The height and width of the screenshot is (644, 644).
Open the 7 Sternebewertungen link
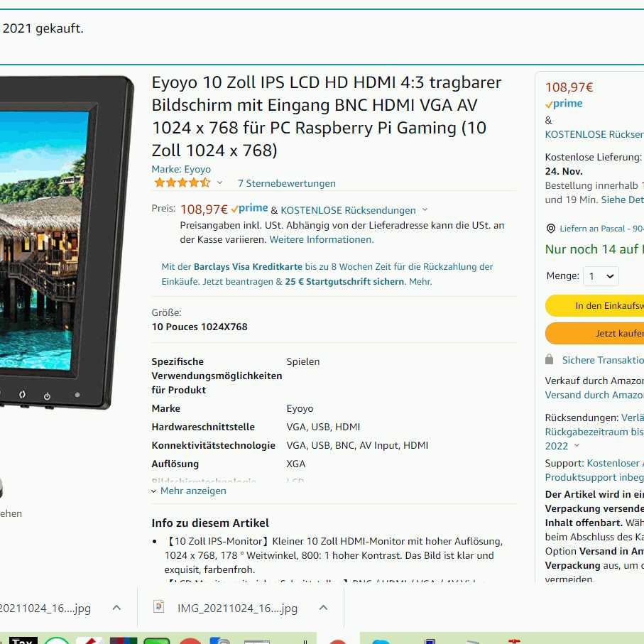click(x=287, y=184)
